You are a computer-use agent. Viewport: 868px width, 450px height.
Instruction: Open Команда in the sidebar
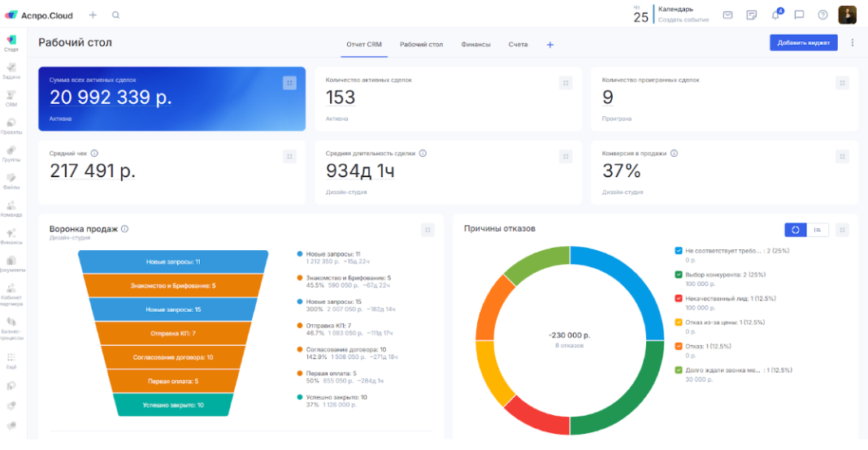coord(11,210)
